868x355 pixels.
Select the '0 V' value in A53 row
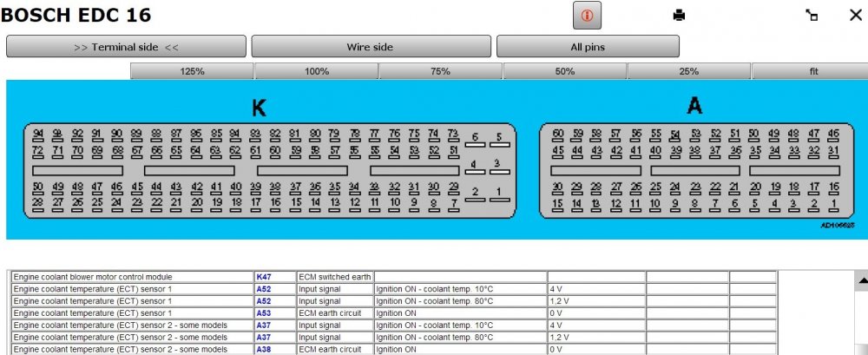596,313
